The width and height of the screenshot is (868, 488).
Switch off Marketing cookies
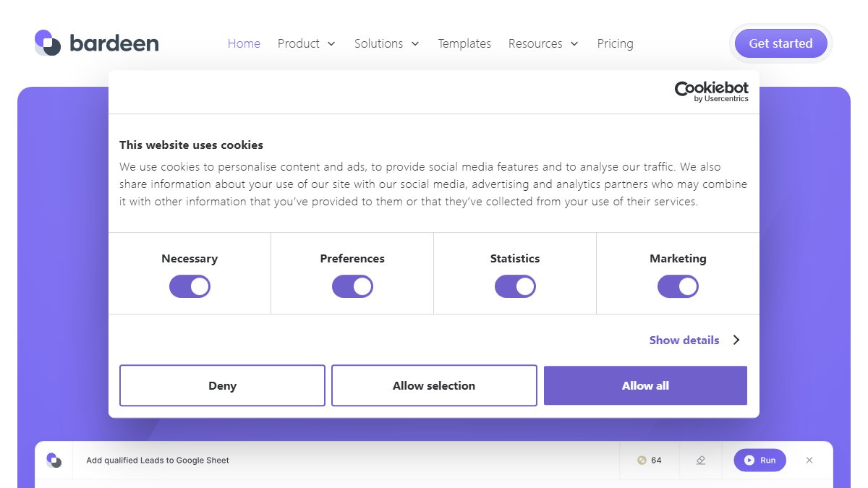click(x=678, y=287)
